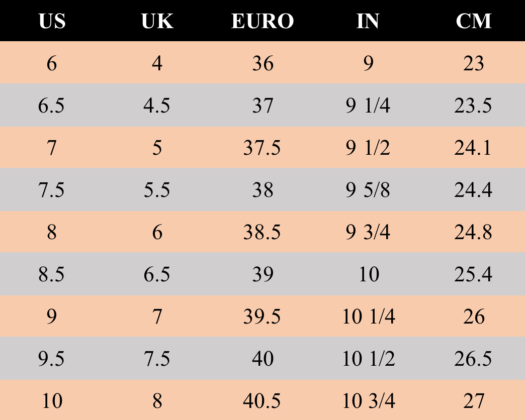Click EURO size 40.5 cell
525x420 pixels.
point(262,401)
